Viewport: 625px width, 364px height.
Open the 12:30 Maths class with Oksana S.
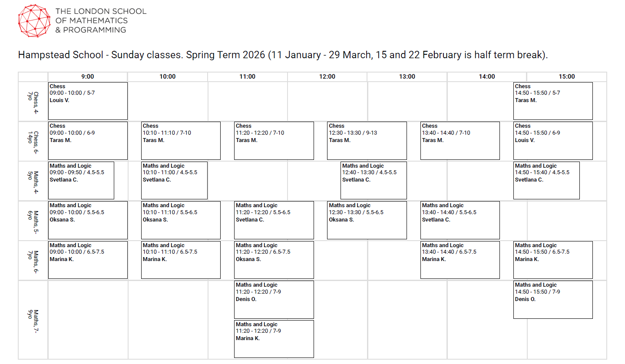point(367,220)
